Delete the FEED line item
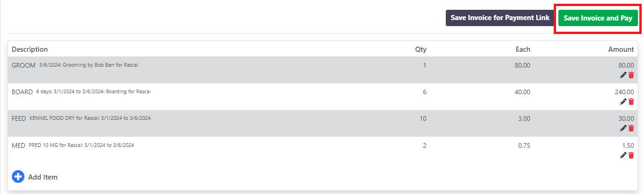The height and width of the screenshot is (194, 644). [631, 128]
